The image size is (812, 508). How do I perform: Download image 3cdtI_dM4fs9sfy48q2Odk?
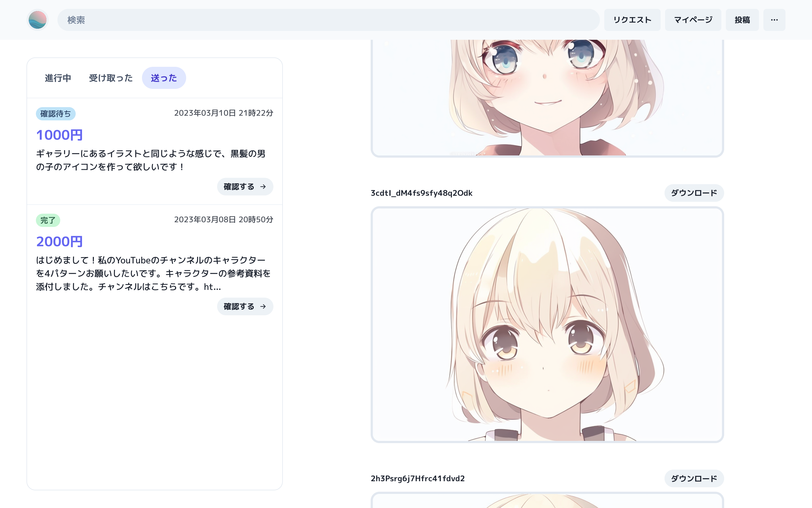coord(694,193)
